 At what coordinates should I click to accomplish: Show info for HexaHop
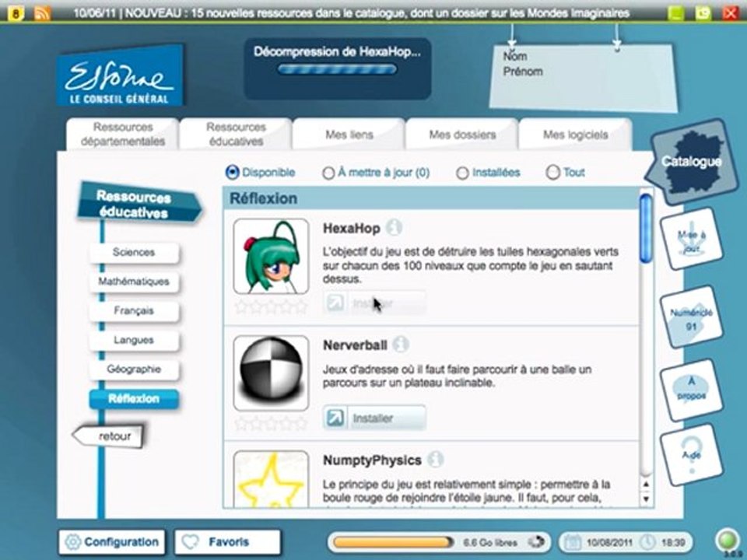click(394, 228)
